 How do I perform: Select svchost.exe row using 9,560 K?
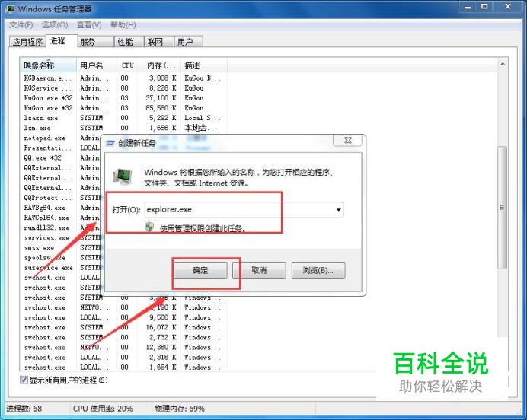tap(123, 317)
